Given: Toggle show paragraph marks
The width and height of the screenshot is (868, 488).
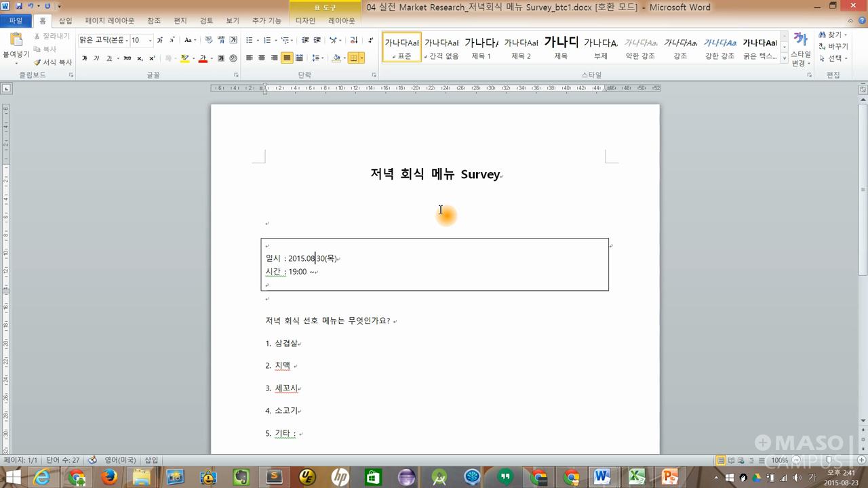Looking at the screenshot, I should click(371, 40).
